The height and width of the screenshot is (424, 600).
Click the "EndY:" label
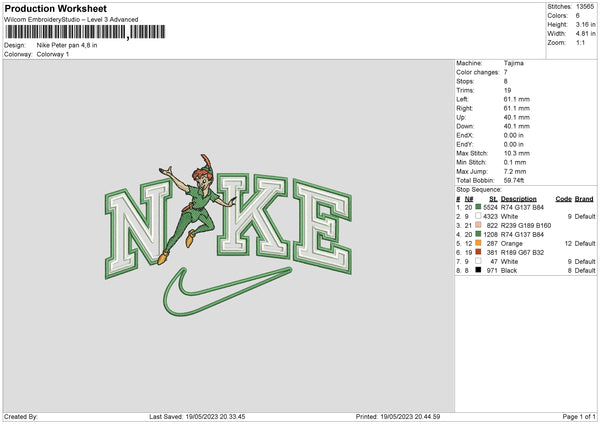pos(465,144)
